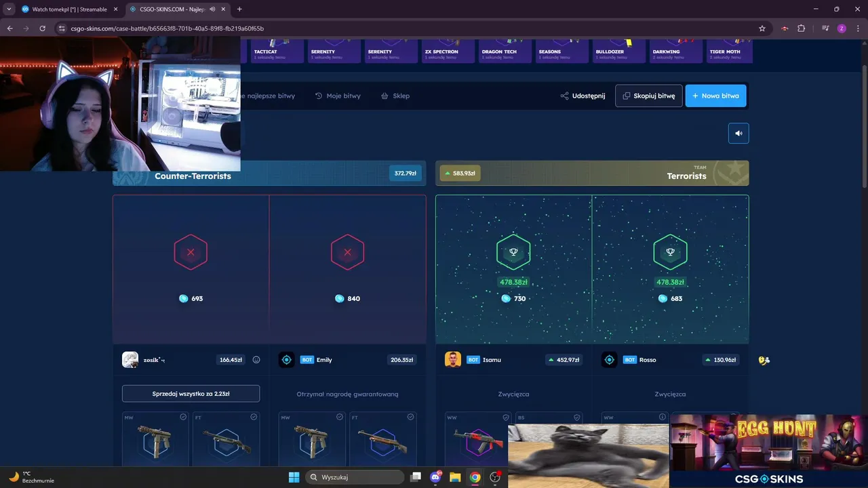Click the address bar URL
The width and height of the screenshot is (868, 488).
(x=167, y=28)
